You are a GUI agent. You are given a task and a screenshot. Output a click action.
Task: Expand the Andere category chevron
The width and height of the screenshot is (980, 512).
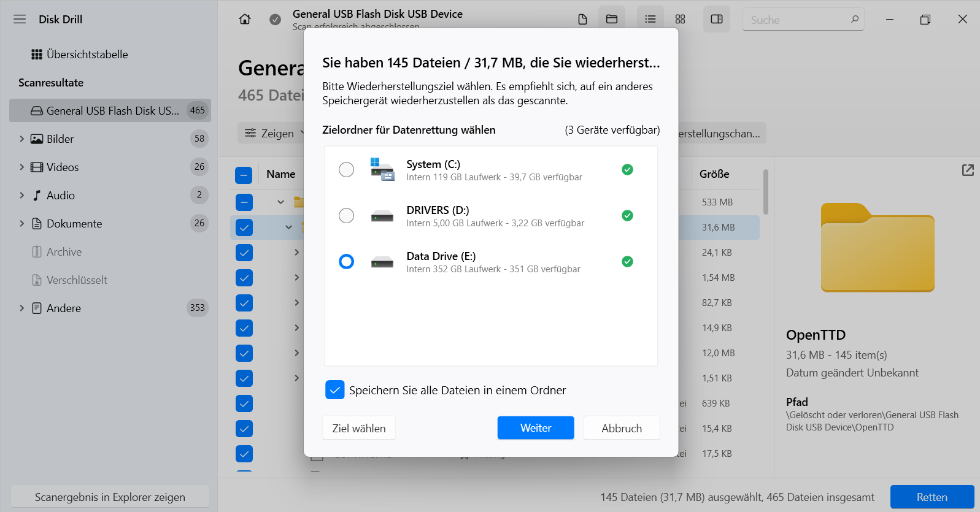21,308
